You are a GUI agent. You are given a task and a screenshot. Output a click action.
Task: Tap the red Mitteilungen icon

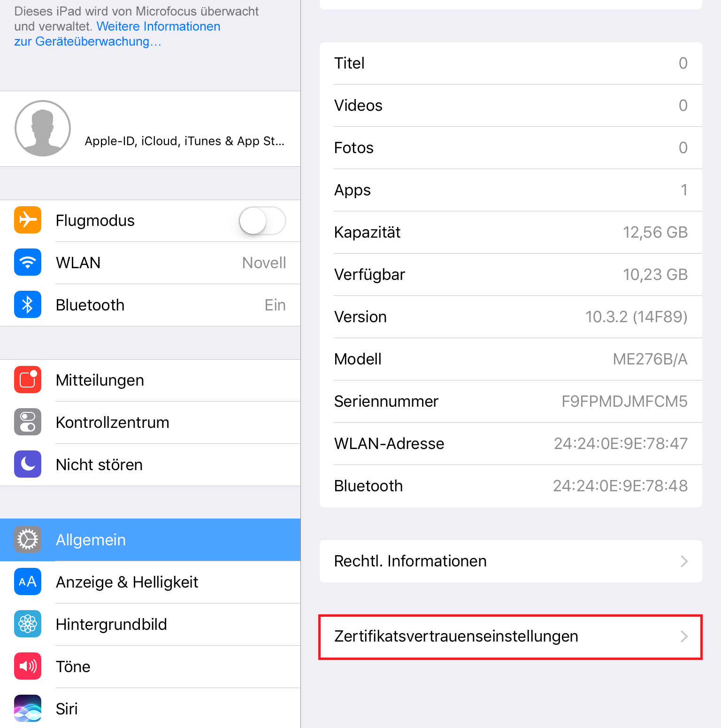point(28,379)
